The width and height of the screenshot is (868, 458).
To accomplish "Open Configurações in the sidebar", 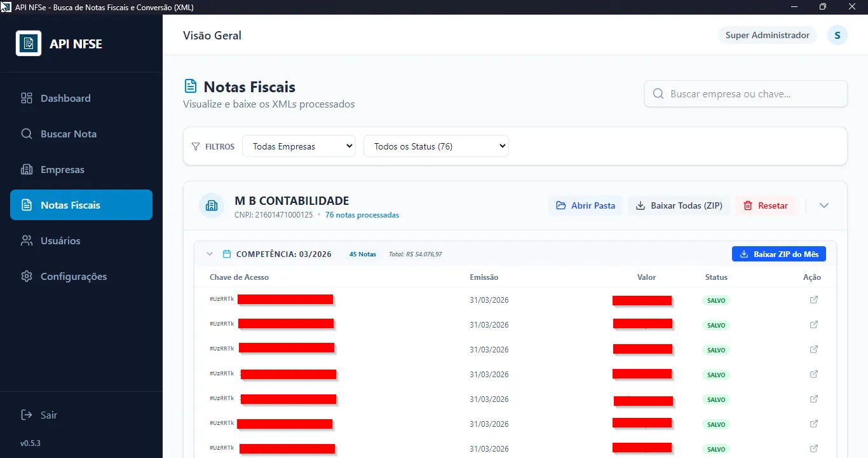I will (81, 276).
